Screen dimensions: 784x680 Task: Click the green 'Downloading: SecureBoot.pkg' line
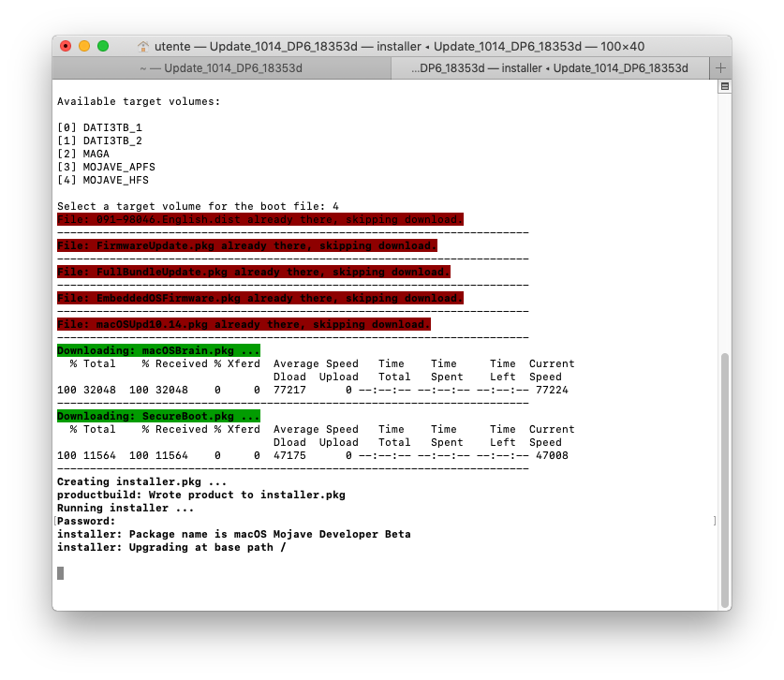pyautogui.click(x=158, y=416)
